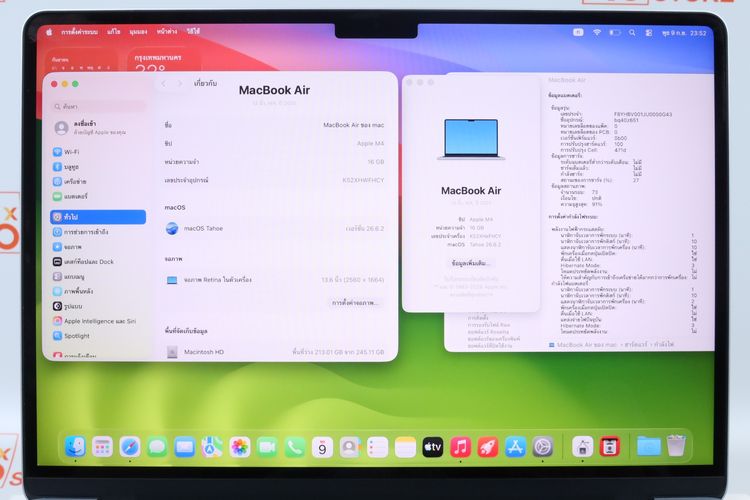Open Control Center in menu bar
Screen dimensions: 750x500
[x=649, y=33]
